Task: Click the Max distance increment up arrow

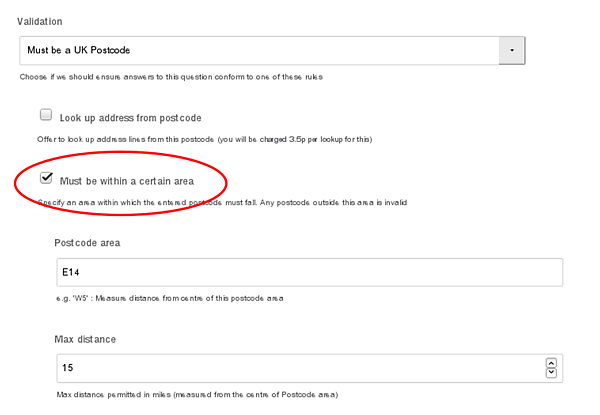Action: pyautogui.click(x=550, y=363)
